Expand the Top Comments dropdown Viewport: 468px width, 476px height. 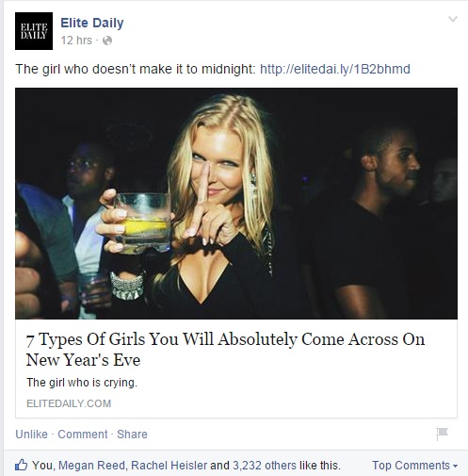pyautogui.click(x=414, y=466)
